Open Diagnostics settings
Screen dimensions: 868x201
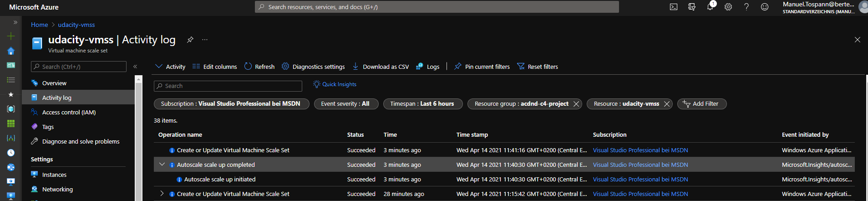313,67
